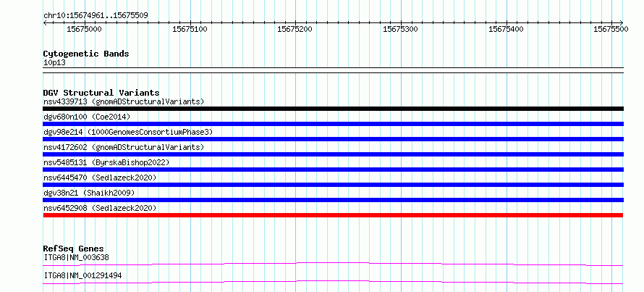Click the Cytogenetic Bands track heading

point(86,54)
